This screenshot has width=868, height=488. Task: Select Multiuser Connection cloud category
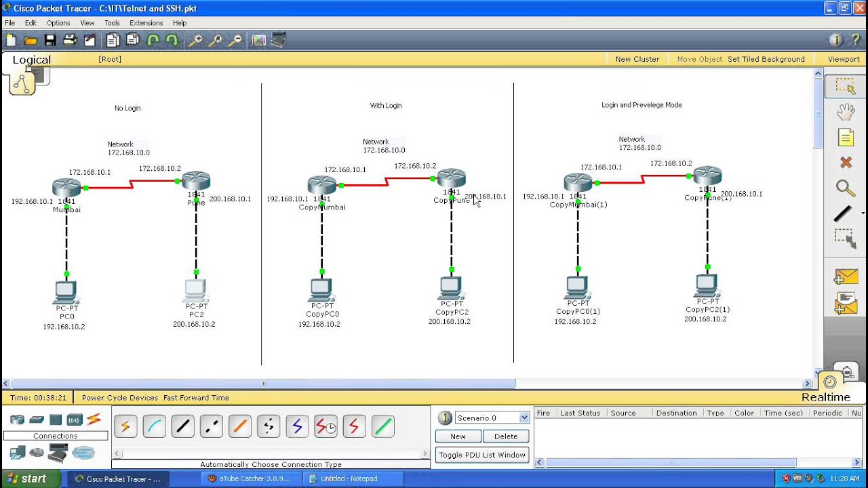[83, 453]
